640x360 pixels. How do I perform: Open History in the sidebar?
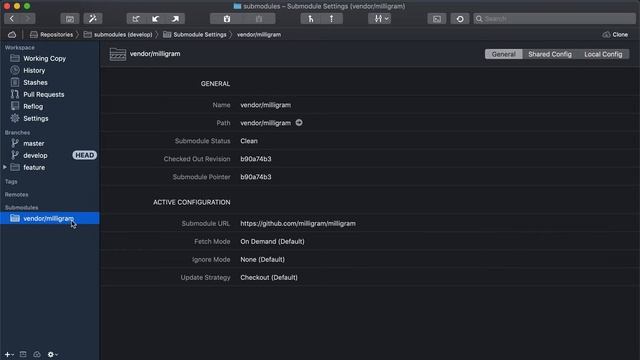pyautogui.click(x=49, y=70)
